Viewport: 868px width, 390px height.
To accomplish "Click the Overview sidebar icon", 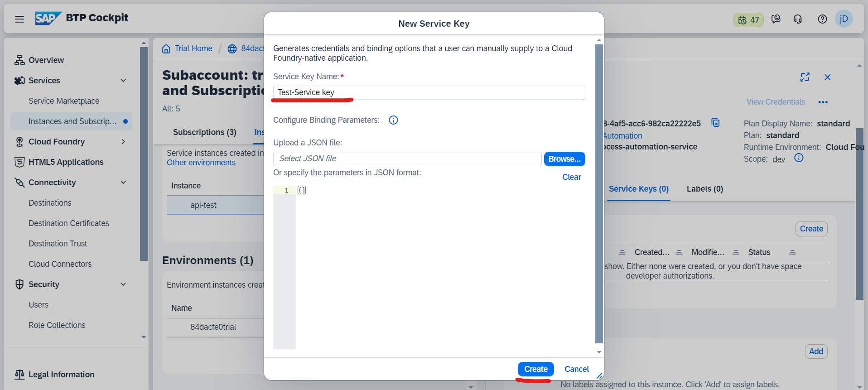I will coord(19,60).
